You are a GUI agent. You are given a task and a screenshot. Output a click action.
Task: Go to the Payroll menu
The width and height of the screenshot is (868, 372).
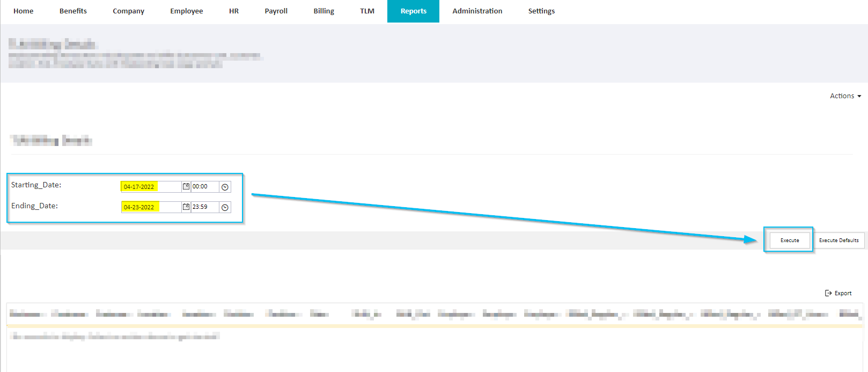point(276,11)
